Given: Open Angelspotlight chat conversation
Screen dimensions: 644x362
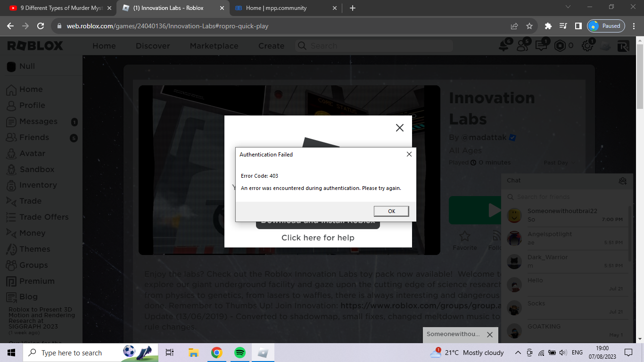Looking at the screenshot, I should [565, 239].
